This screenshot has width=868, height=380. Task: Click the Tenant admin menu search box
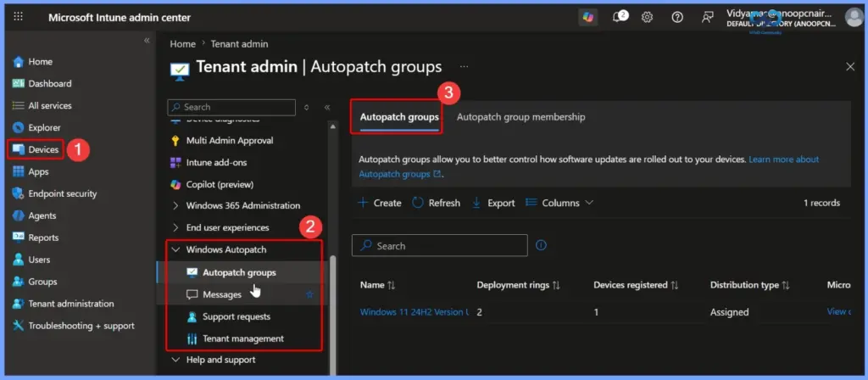pos(231,107)
